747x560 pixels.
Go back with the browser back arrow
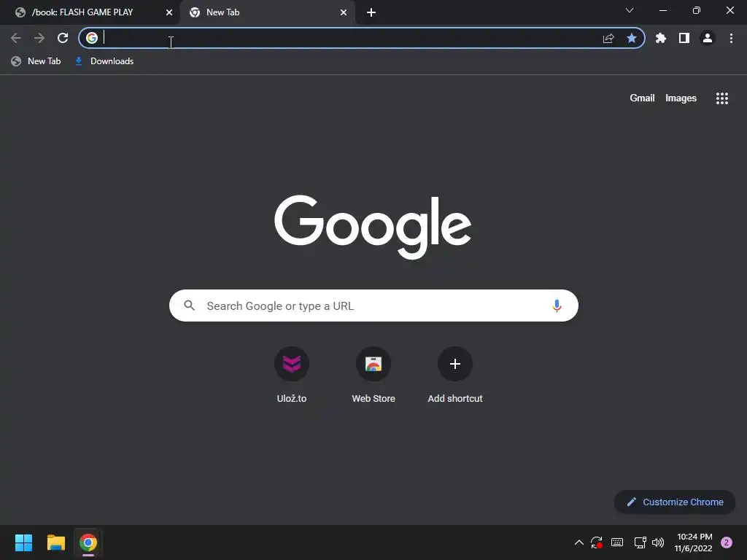16,38
